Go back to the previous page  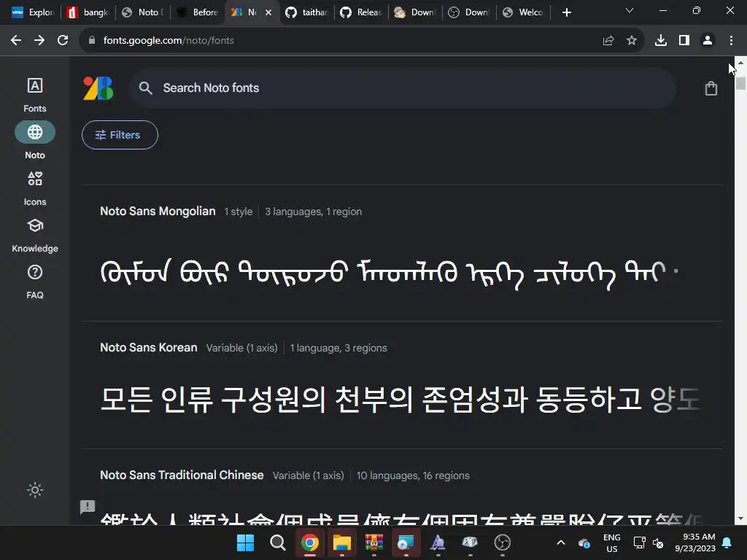point(16,41)
